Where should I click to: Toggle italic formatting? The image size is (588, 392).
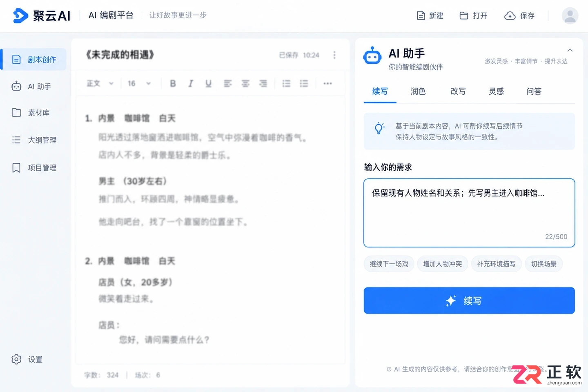pos(191,83)
